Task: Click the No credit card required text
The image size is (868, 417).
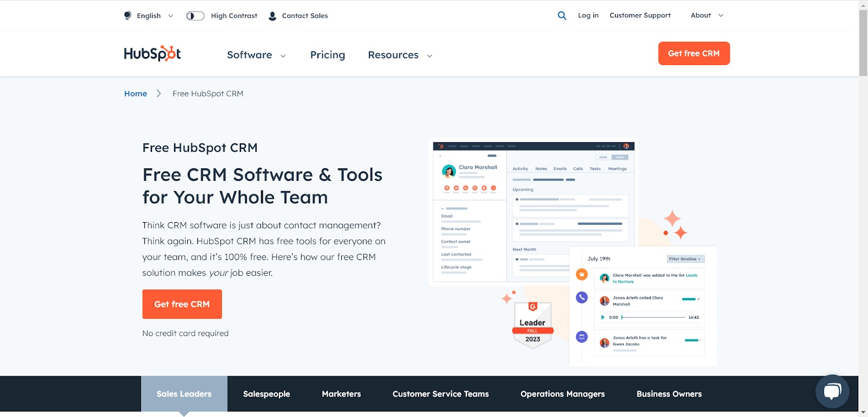Action: point(186,333)
